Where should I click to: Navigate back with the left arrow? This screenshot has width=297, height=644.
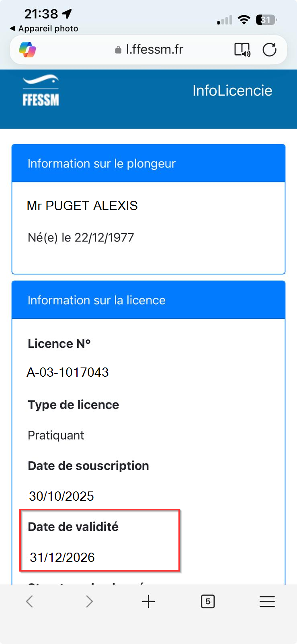(29, 601)
